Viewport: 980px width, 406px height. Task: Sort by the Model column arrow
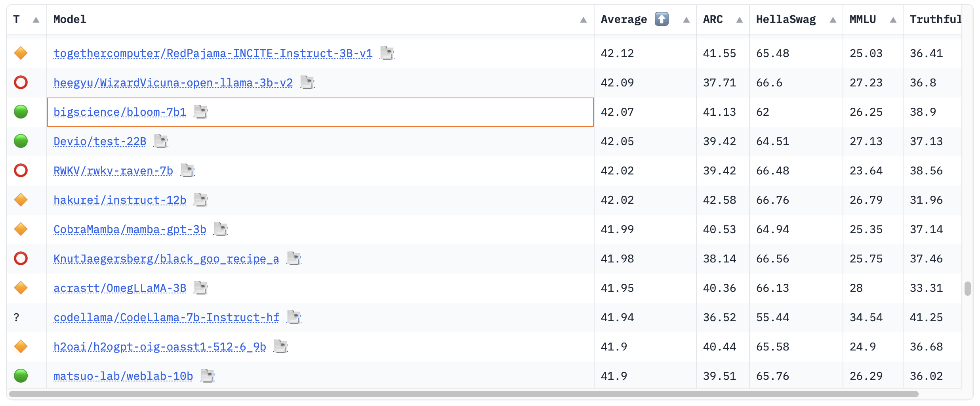583,20
